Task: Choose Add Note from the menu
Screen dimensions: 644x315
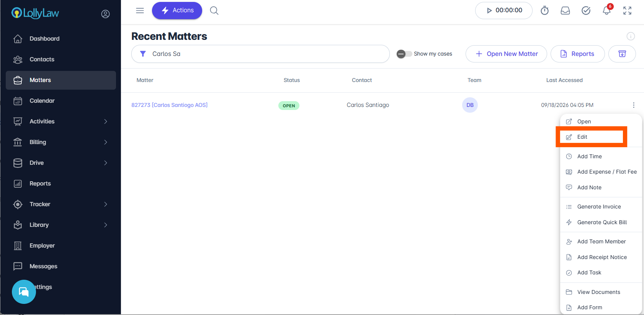Action: coord(601,187)
